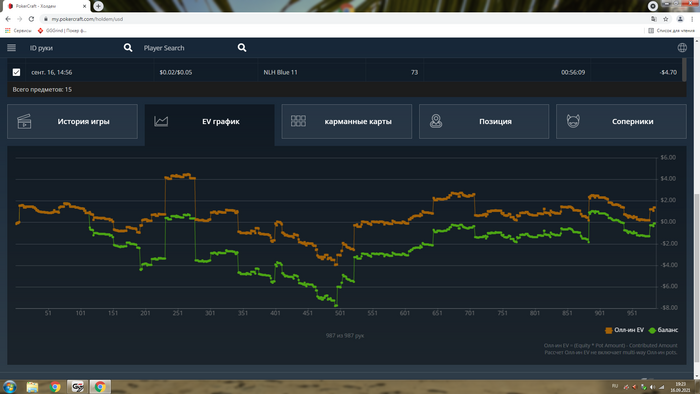Click the 987 из 987 рук label
The image size is (700, 394).
[345, 336]
